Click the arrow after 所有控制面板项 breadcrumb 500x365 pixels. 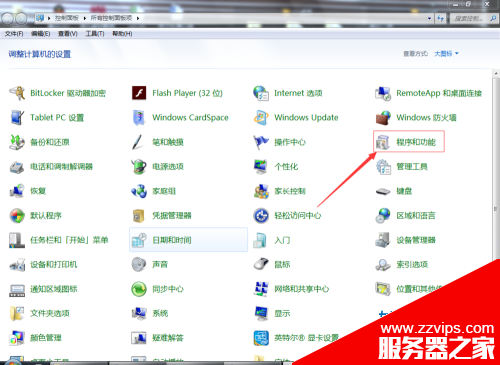pyautogui.click(x=138, y=18)
